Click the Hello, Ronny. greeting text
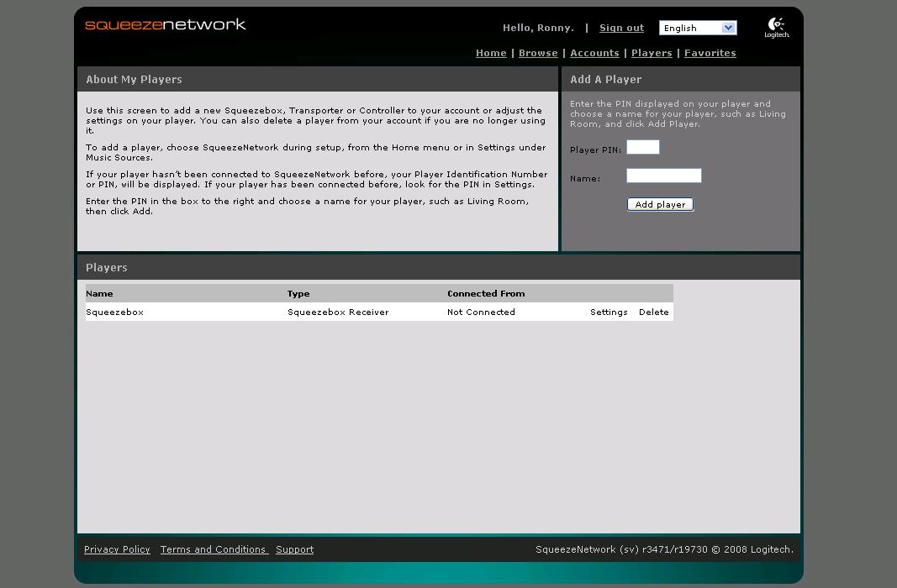 click(538, 28)
